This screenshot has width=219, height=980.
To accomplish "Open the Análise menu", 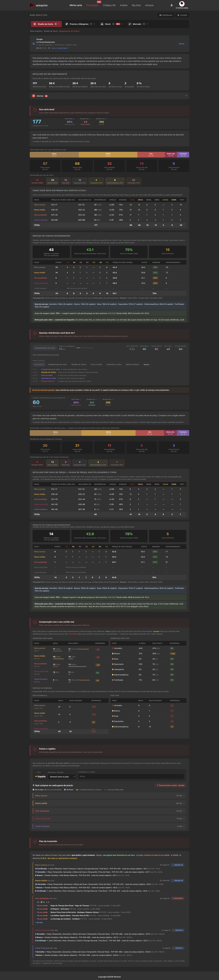I will tap(124, 5).
